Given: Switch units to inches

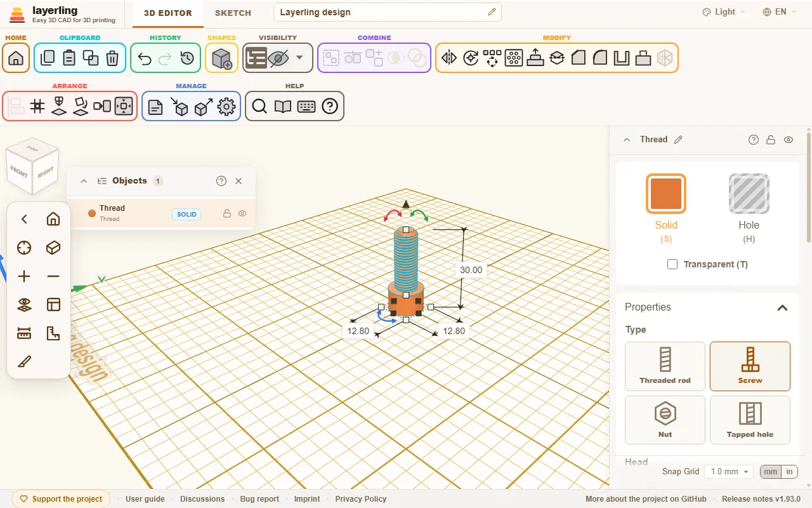Looking at the screenshot, I should 789,472.
